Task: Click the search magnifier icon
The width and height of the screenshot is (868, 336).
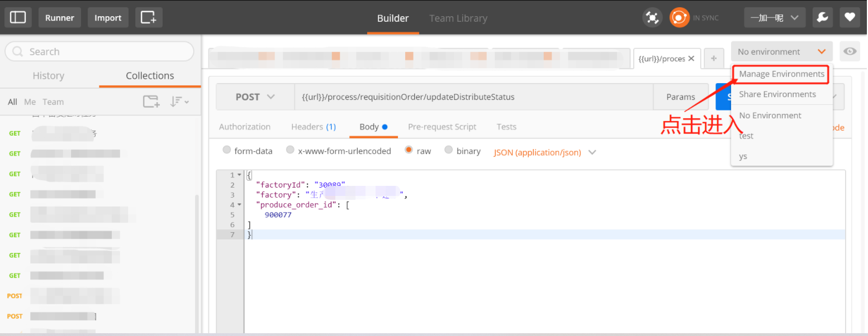Action: [18, 51]
